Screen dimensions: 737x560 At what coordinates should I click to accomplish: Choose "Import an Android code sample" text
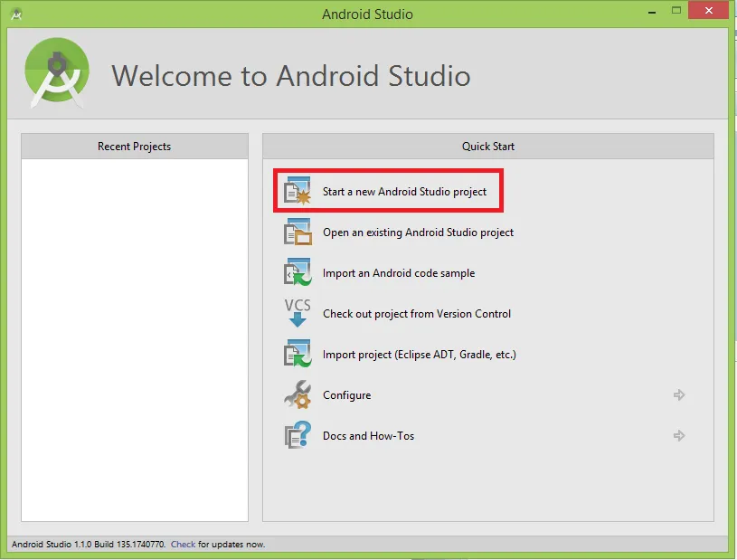398,273
